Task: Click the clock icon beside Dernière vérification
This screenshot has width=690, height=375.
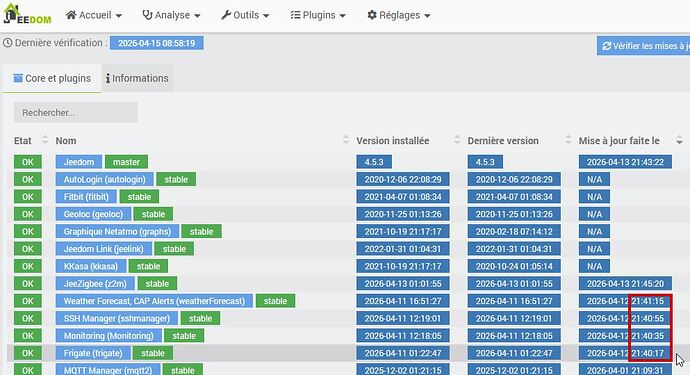Action: click(7, 43)
